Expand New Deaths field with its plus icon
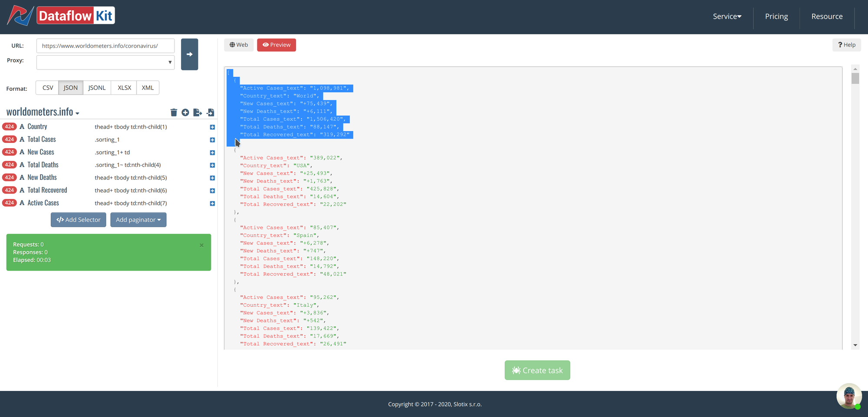Screen dimensions: 868x417 point(212,178)
